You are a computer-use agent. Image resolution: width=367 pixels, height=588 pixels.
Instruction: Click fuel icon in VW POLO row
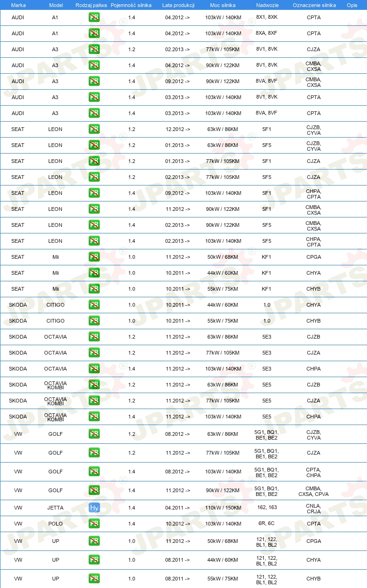click(x=94, y=524)
